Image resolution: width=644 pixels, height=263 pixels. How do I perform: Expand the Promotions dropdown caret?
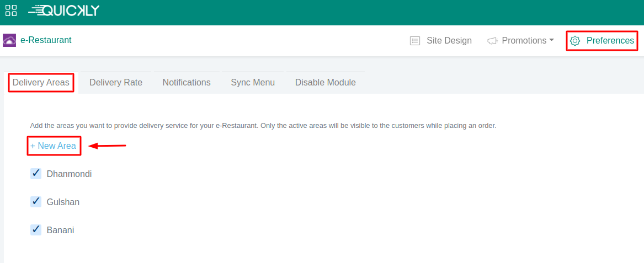(x=551, y=40)
